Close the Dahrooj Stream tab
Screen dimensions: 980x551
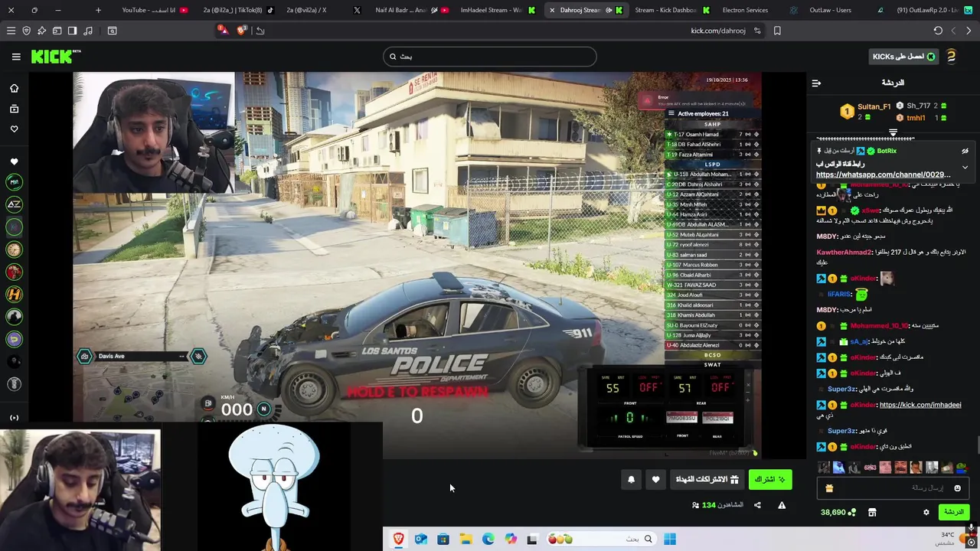552,10
